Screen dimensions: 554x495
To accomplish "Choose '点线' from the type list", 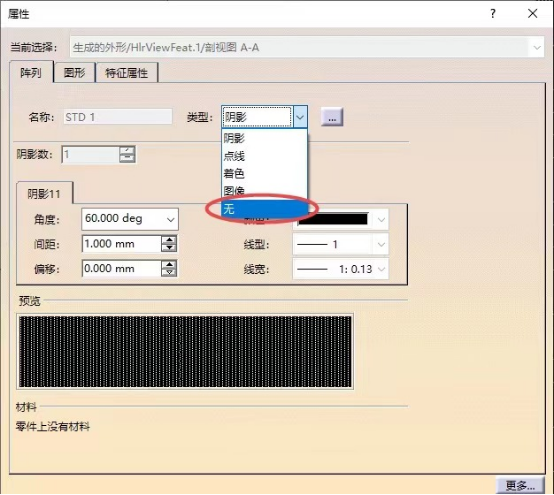I will point(264,156).
